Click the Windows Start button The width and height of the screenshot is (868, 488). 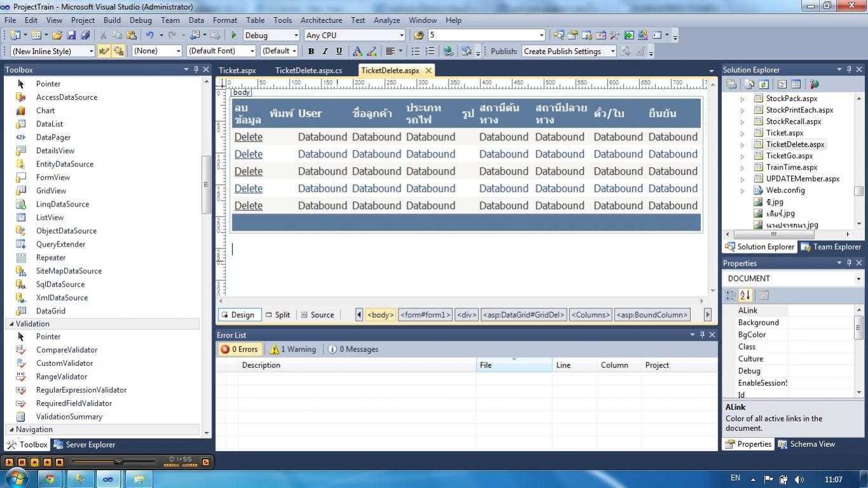click(x=17, y=478)
